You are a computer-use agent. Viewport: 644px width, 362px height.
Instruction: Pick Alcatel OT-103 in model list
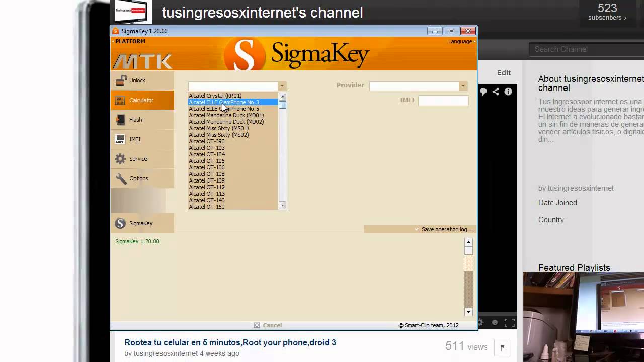[233, 148]
